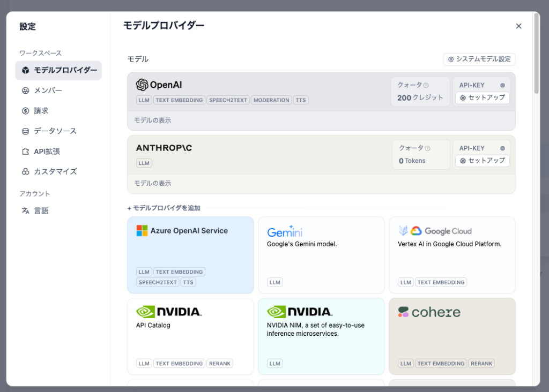Click the LLM tag under Anthropic

coord(144,163)
